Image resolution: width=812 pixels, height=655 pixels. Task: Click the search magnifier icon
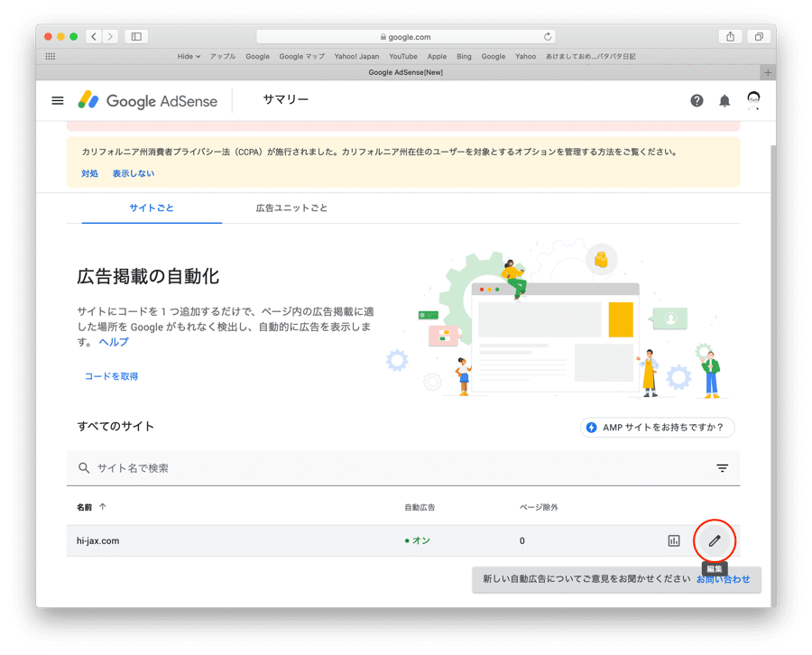pos(83,468)
